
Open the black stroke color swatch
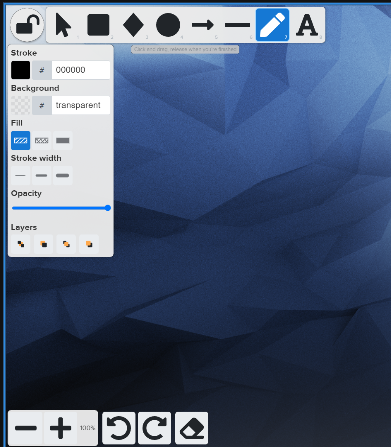[21, 70]
